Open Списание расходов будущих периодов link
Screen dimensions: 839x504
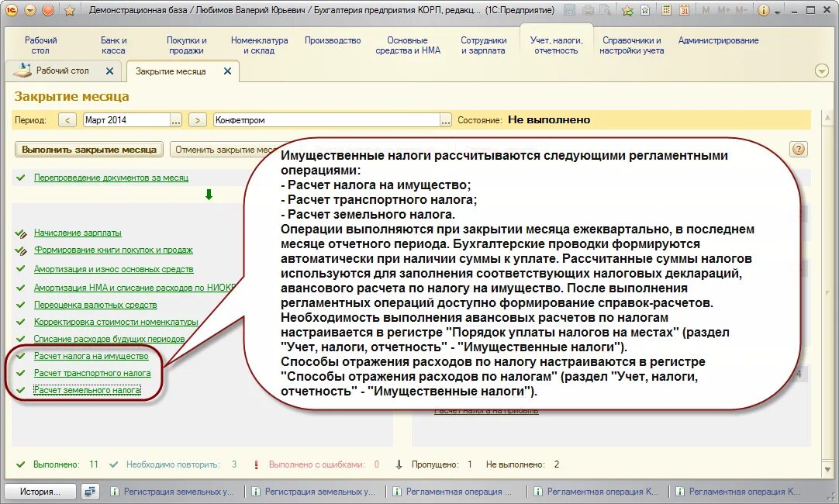109,339
